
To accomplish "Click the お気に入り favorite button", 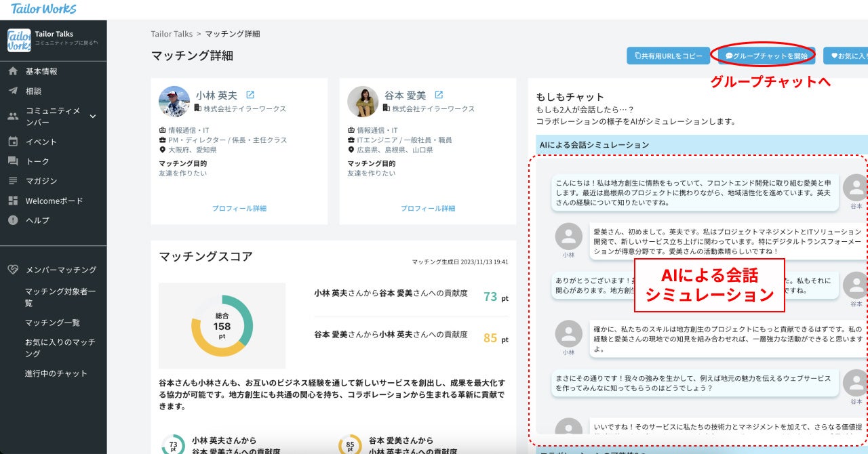I will coord(846,56).
